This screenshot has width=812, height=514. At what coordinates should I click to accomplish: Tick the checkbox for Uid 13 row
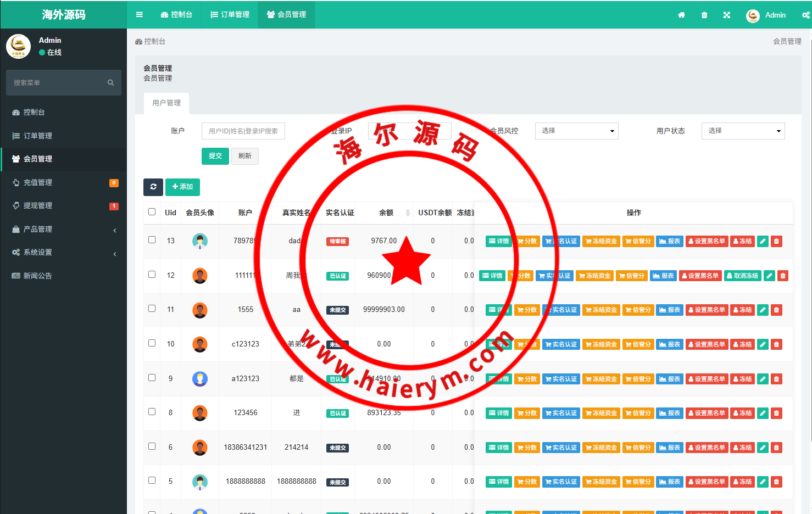152,240
